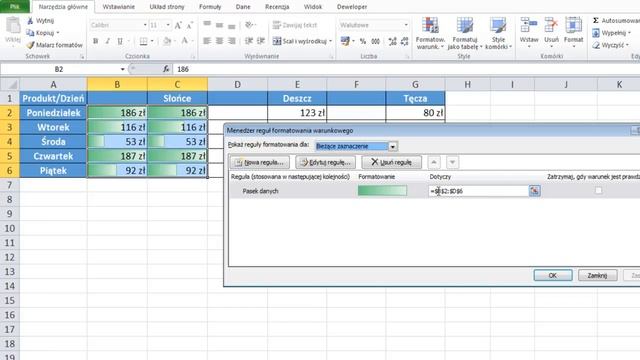Click the Dotyczy range input field

(x=478, y=191)
